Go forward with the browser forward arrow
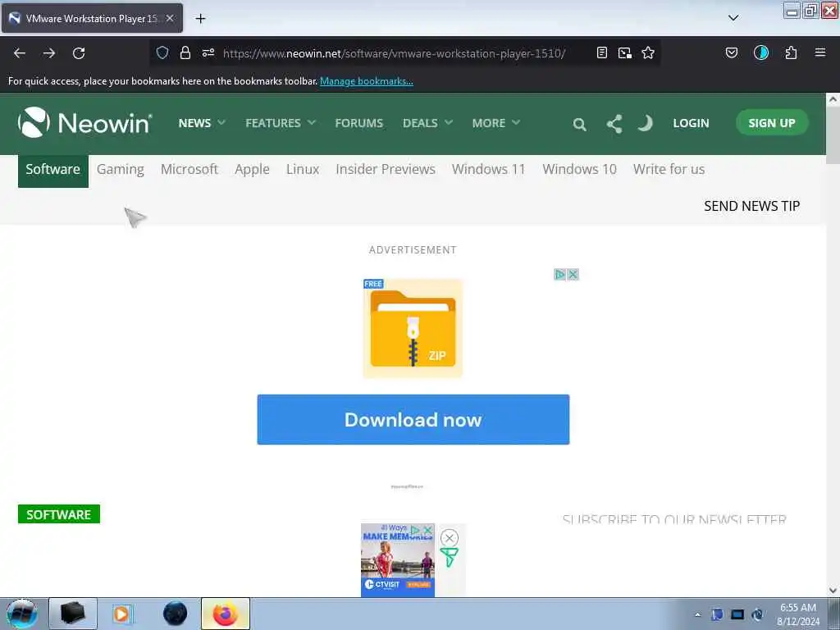The image size is (840, 630). pyautogui.click(x=48, y=53)
